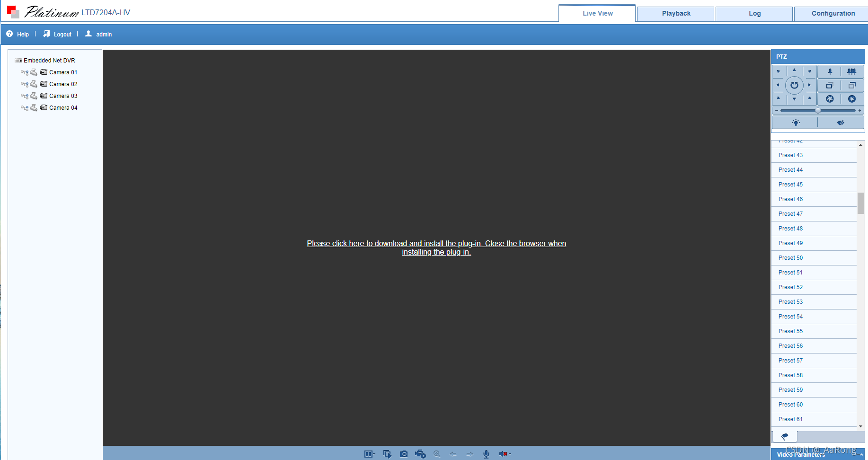
Task: Click preset flag tab below list
Action: pyautogui.click(x=785, y=436)
